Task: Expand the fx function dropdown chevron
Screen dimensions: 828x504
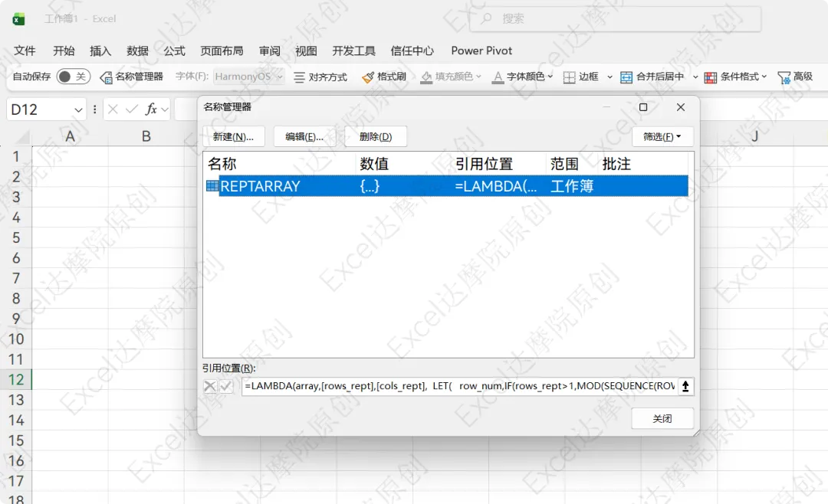Action: (165, 110)
